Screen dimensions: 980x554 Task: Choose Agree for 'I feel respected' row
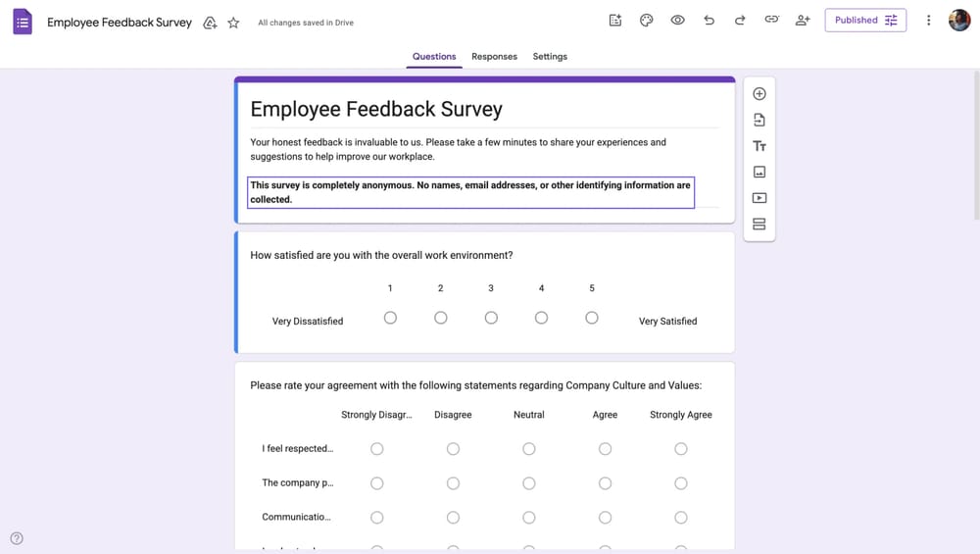605,449
